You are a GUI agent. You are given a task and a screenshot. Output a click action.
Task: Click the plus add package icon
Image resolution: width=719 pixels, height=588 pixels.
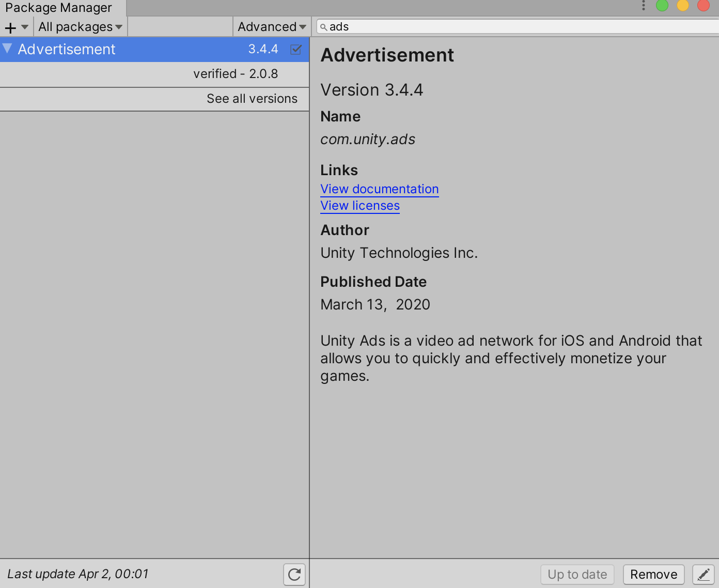10,27
